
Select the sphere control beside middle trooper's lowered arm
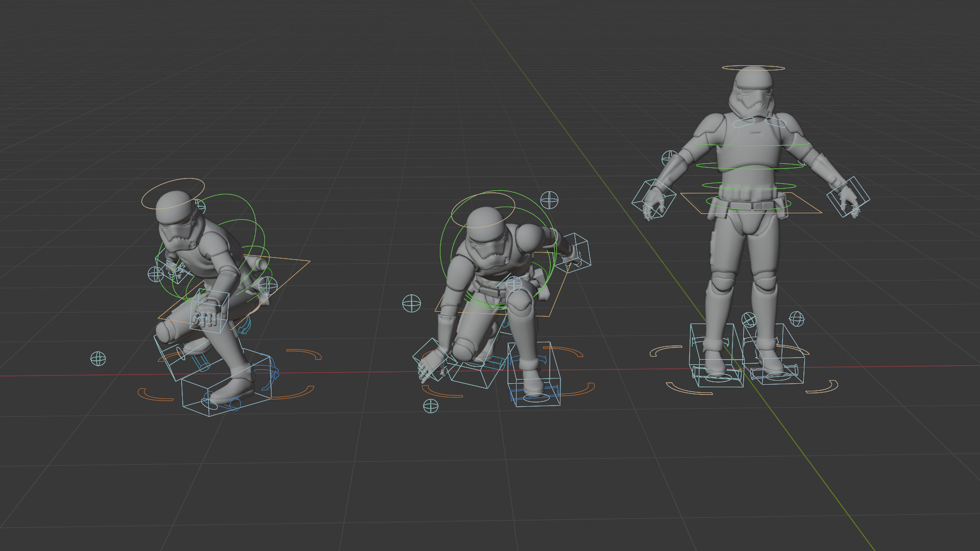pyautogui.click(x=411, y=303)
